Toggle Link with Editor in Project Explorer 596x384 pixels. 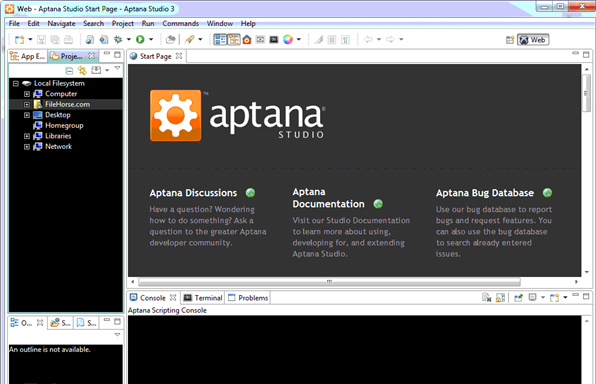pyautogui.click(x=82, y=70)
